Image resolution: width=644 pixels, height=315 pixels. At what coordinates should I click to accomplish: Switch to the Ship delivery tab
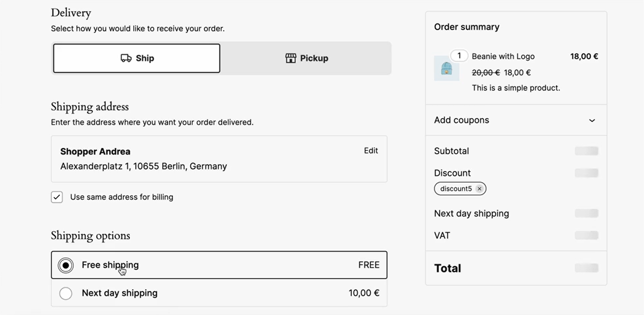point(137,58)
